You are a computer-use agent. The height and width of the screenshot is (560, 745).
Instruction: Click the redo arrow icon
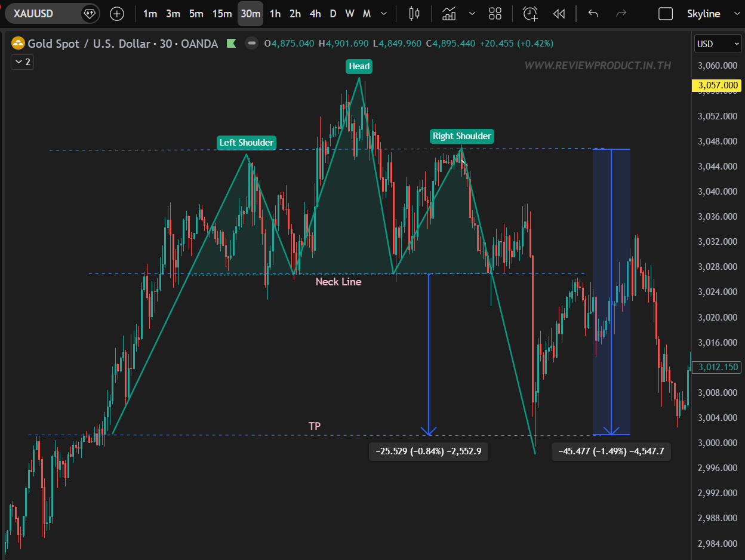pyautogui.click(x=621, y=14)
